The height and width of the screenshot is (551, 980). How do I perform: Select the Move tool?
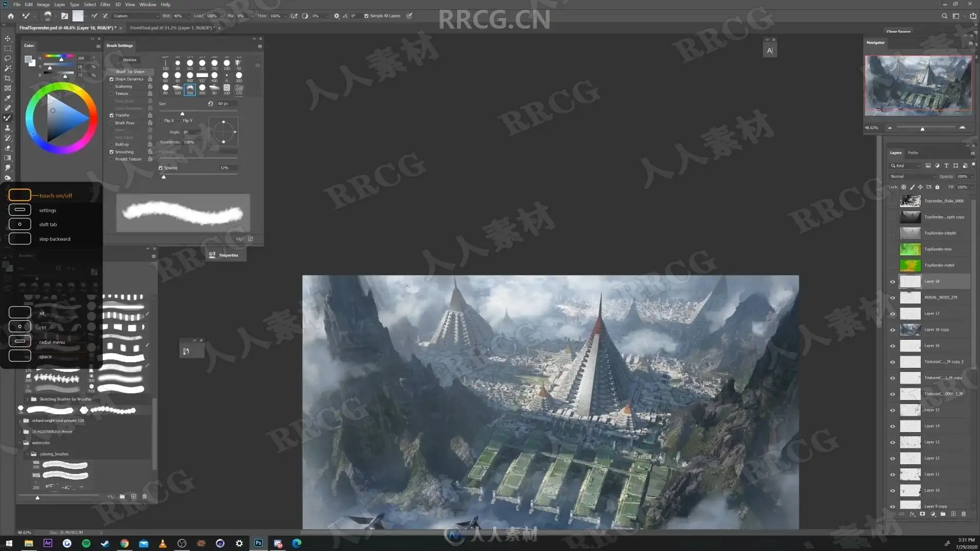click(8, 39)
